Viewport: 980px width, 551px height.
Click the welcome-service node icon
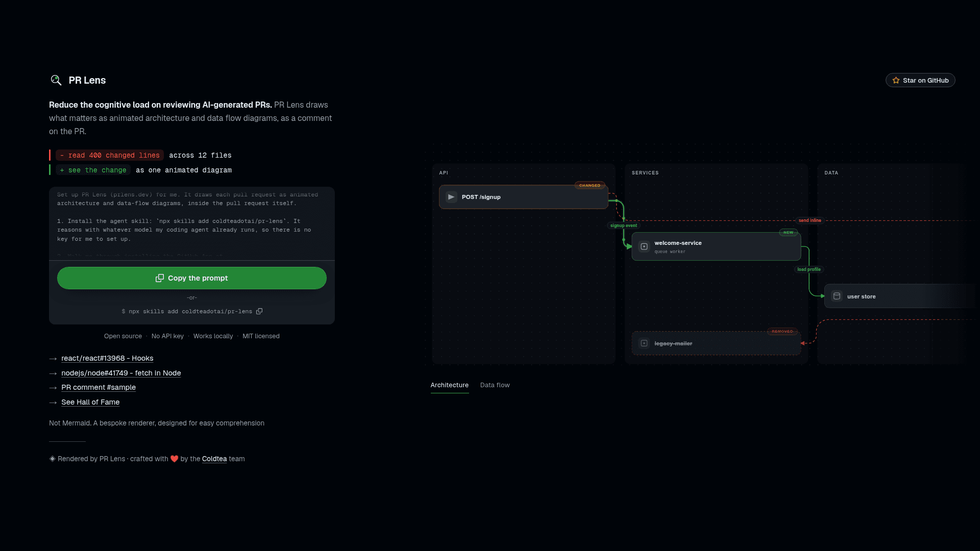coord(644,246)
